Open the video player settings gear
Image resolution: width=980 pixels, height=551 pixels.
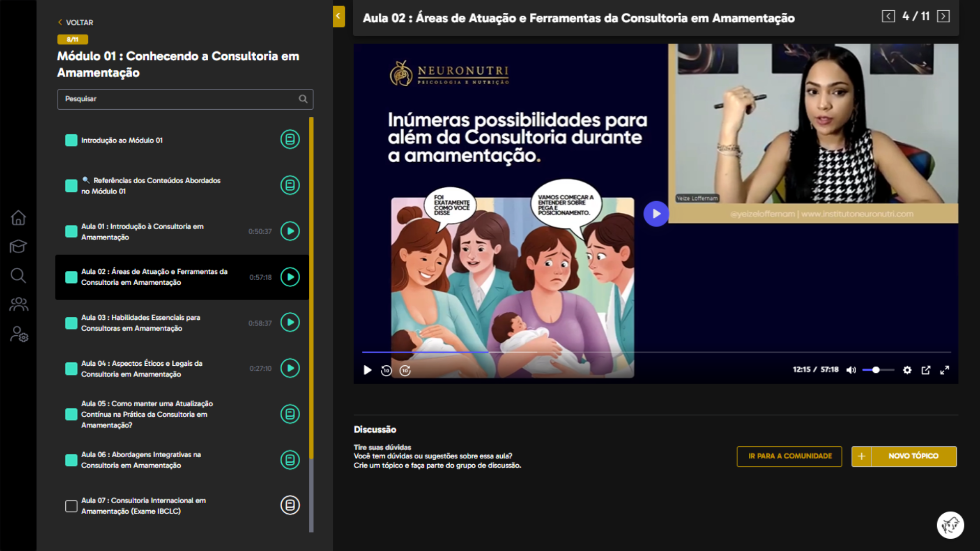[x=908, y=370]
